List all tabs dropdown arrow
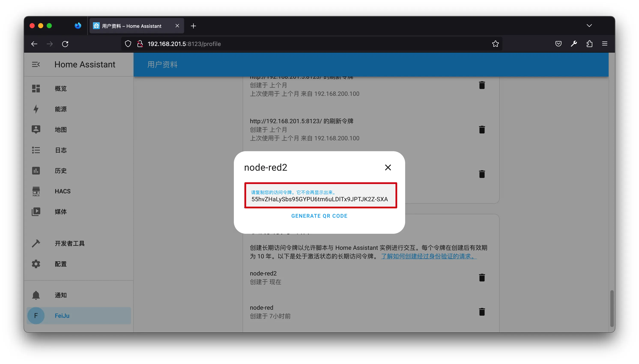This screenshot has height=364, width=639. [589, 25]
